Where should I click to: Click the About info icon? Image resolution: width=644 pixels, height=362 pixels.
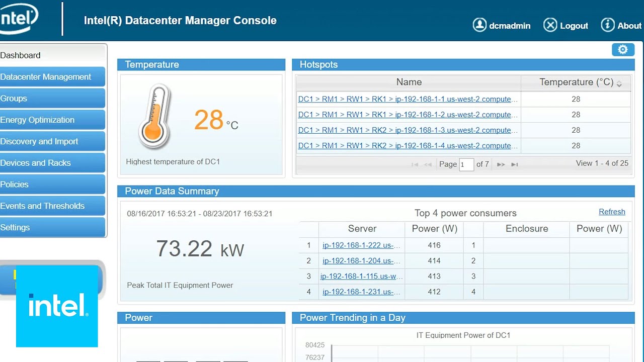608,25
